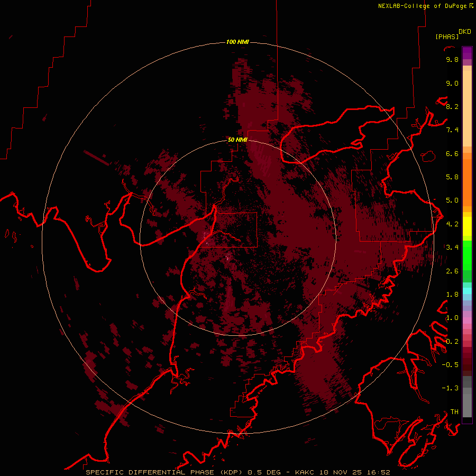
Task: Click the DKD unit label above color bar
Action: coord(465,32)
